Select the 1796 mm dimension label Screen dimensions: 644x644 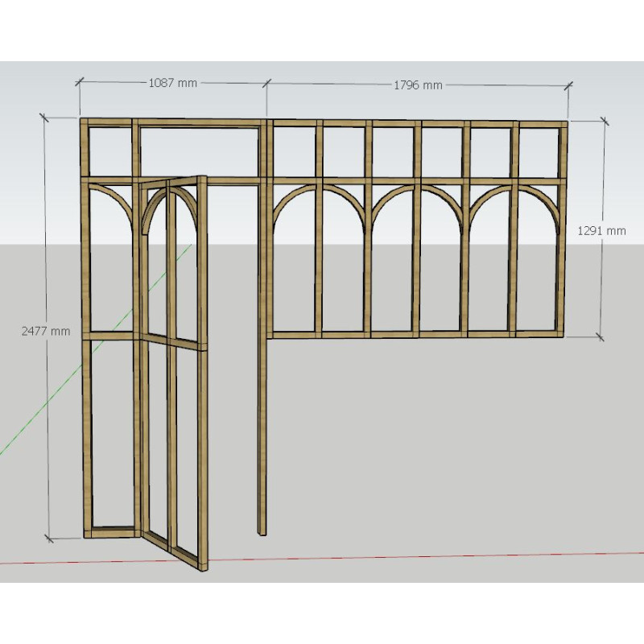(418, 85)
